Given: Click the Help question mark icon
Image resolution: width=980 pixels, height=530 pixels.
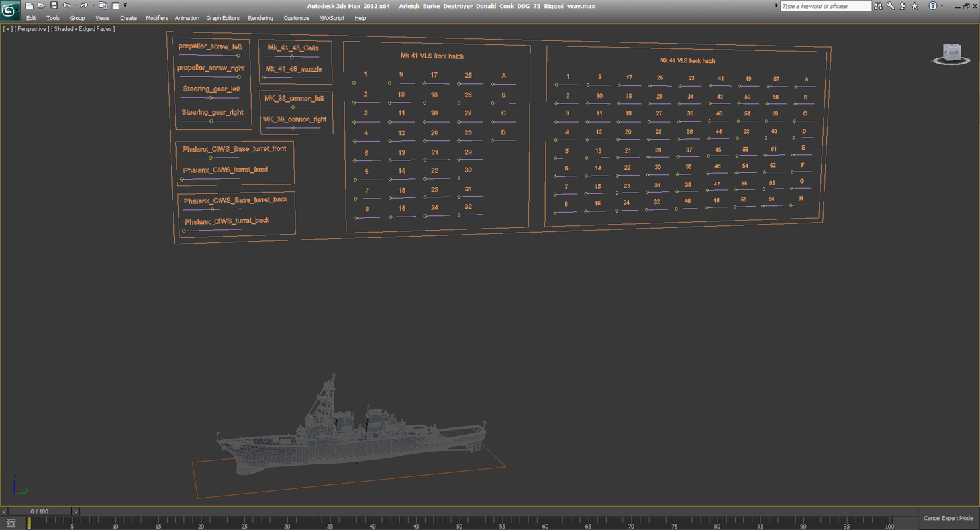Looking at the screenshot, I should (933, 6).
